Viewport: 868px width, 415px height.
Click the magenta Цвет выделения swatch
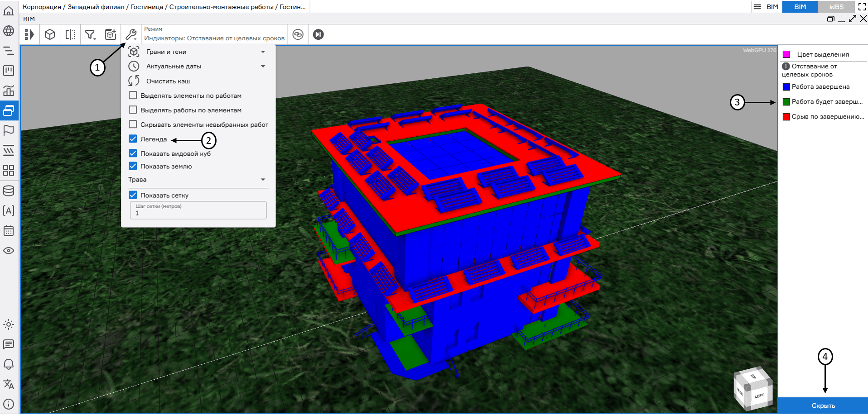click(x=786, y=54)
